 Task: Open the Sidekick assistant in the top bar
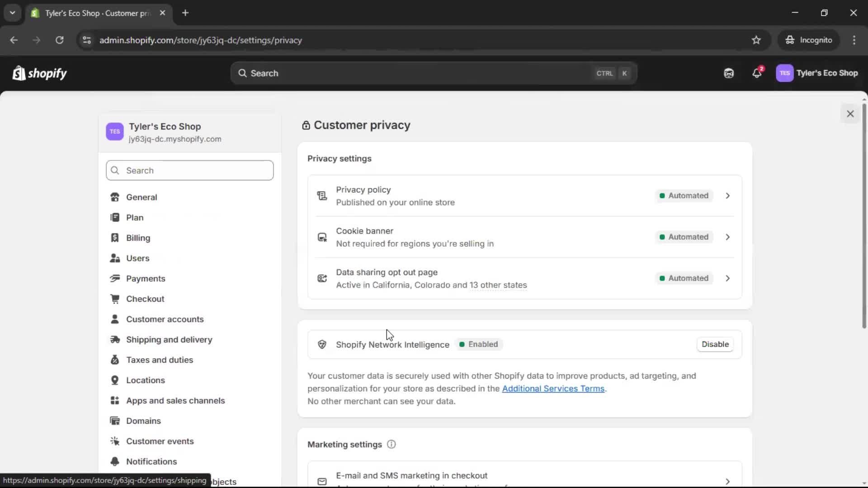coord(728,73)
